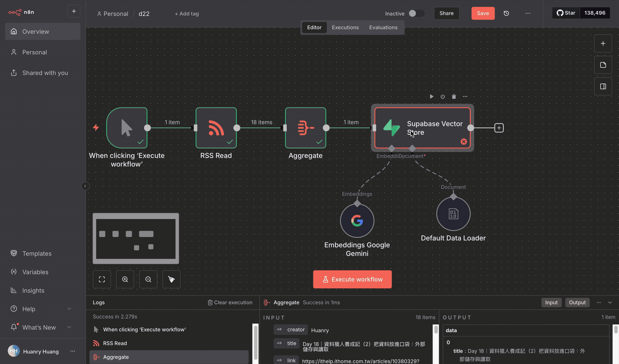
Task: Select the Aggregate node
Action: point(306,128)
